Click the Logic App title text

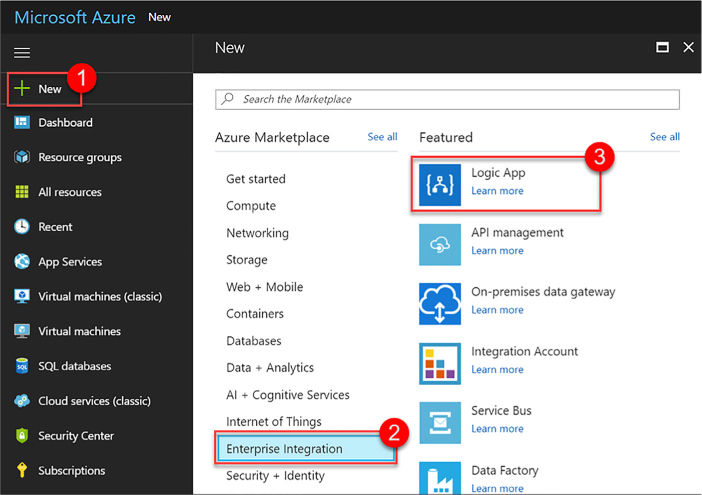pos(498,173)
